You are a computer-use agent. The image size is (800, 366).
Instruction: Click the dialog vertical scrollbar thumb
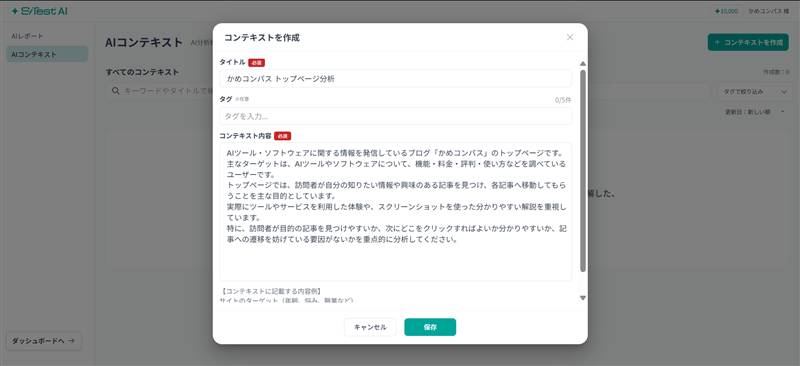pos(583,171)
